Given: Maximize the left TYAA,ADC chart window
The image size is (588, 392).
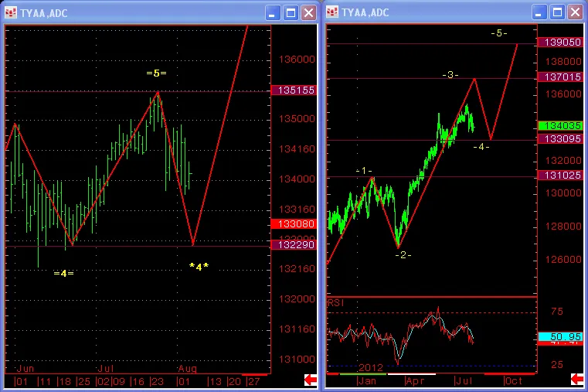Looking at the screenshot, I should 291,12.
